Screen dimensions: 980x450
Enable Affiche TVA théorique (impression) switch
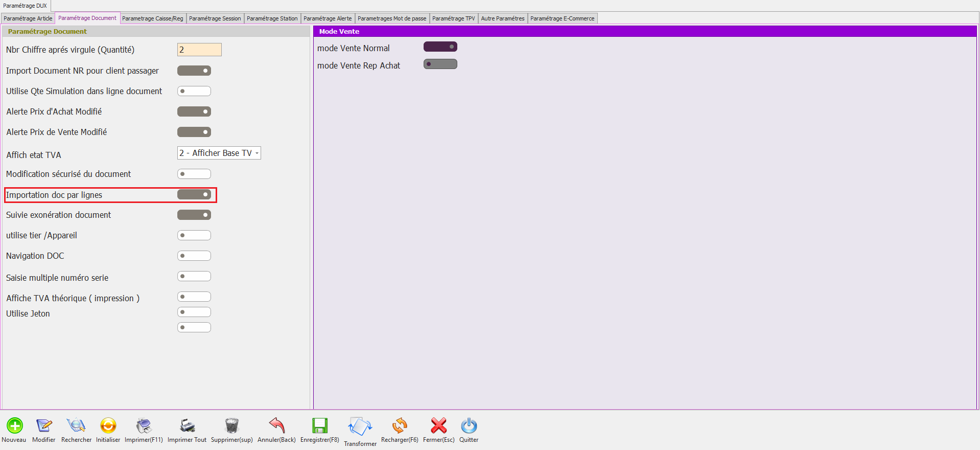coord(194,297)
